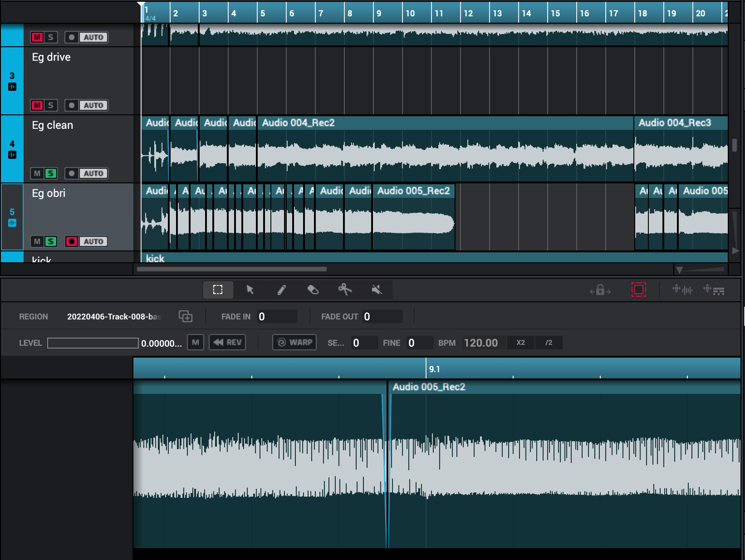Click bar 13 on the timeline ruler
Viewport: 745px width, 560px height.
coord(497,13)
